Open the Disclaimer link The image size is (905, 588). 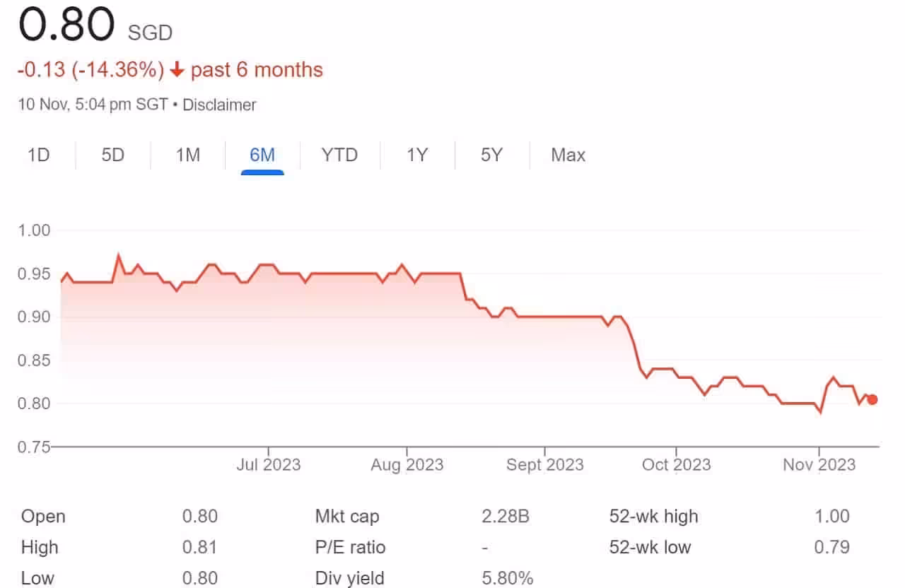(x=219, y=105)
